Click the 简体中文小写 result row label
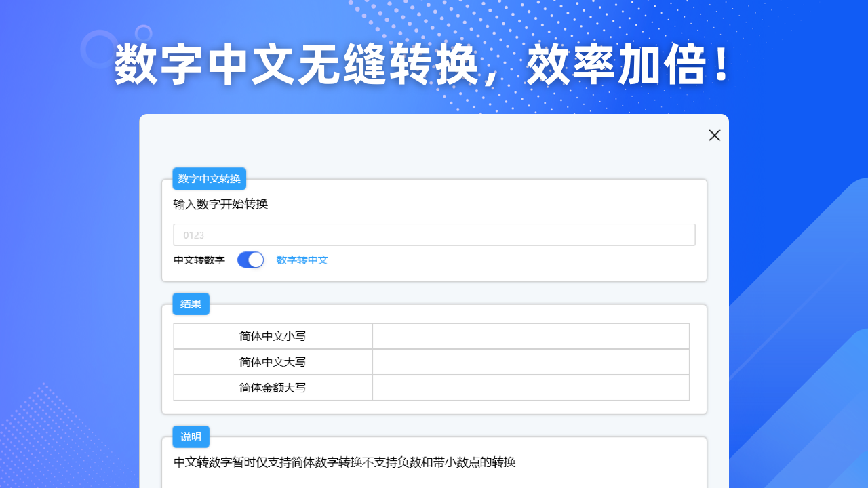The height and width of the screenshot is (488, 868). (273, 335)
